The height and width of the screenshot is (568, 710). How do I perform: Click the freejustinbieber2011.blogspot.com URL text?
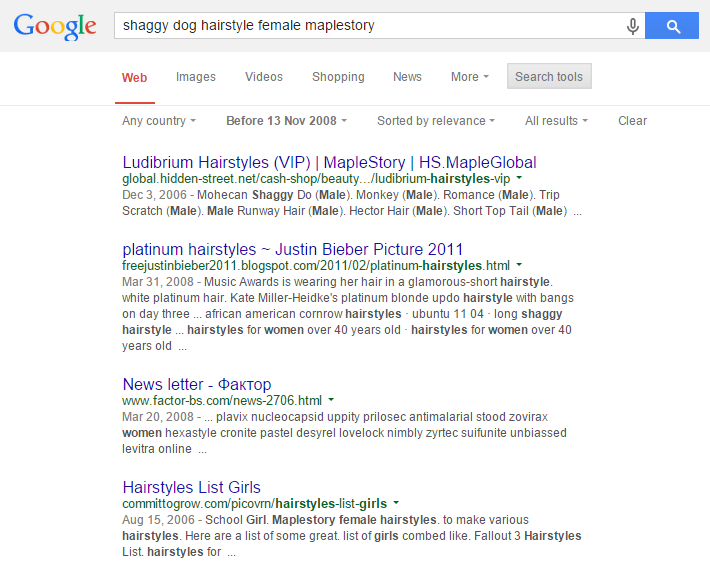click(x=316, y=265)
